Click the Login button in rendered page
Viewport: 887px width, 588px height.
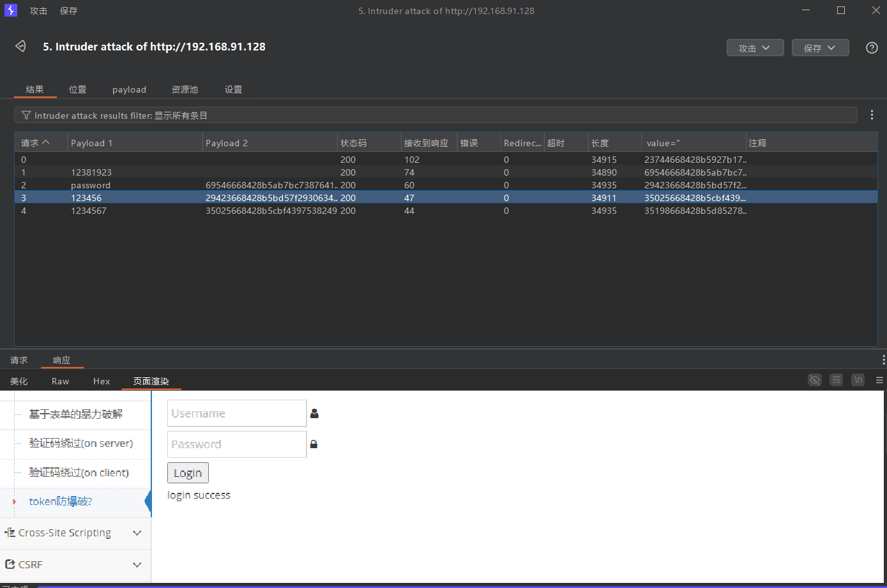point(188,473)
